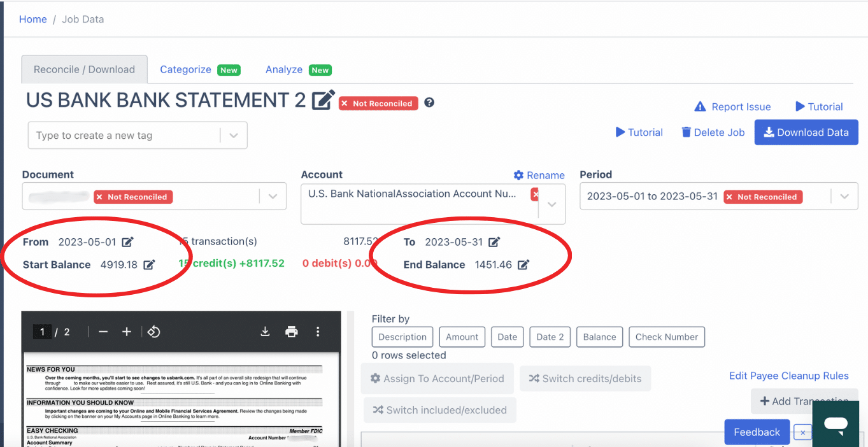Edit the statement title with pencil icon
The image size is (868, 447).
(x=323, y=100)
